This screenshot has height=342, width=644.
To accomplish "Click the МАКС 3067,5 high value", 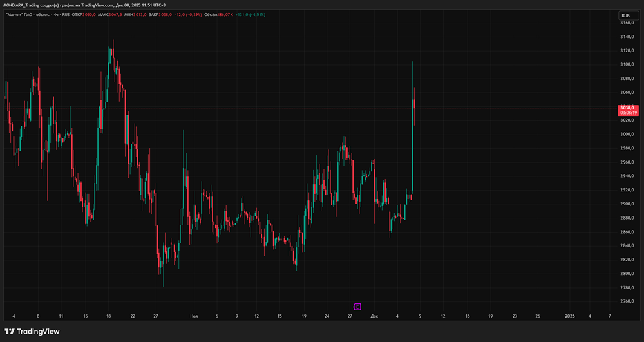I will 111,15.
